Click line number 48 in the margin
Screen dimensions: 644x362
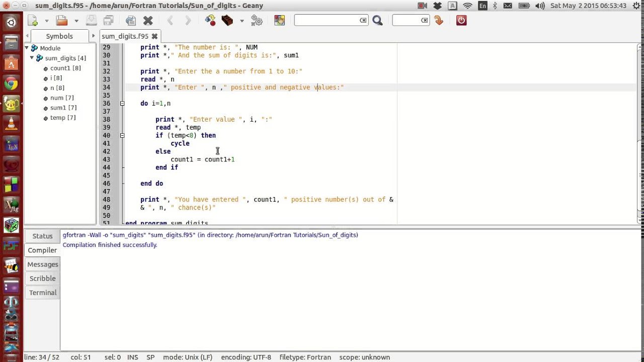[x=106, y=200]
